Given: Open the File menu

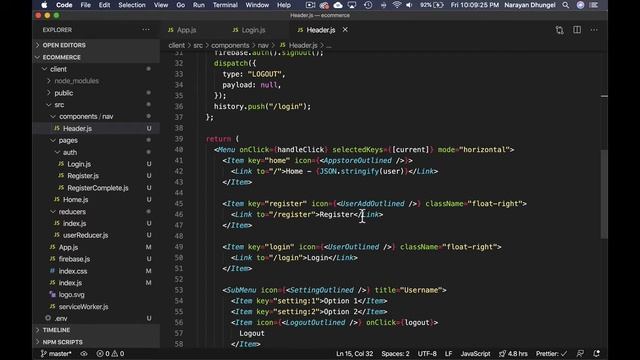Looking at the screenshot, I should point(85,5).
